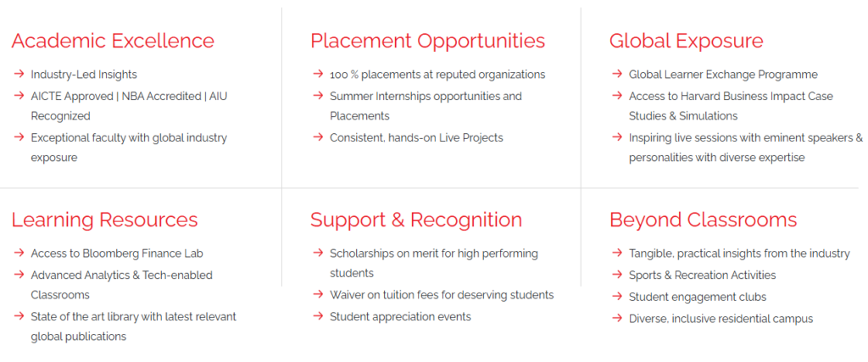Screen dimensions: 868x362
Task: Click arrow icon beside Student appreciation events
Action: (318, 315)
